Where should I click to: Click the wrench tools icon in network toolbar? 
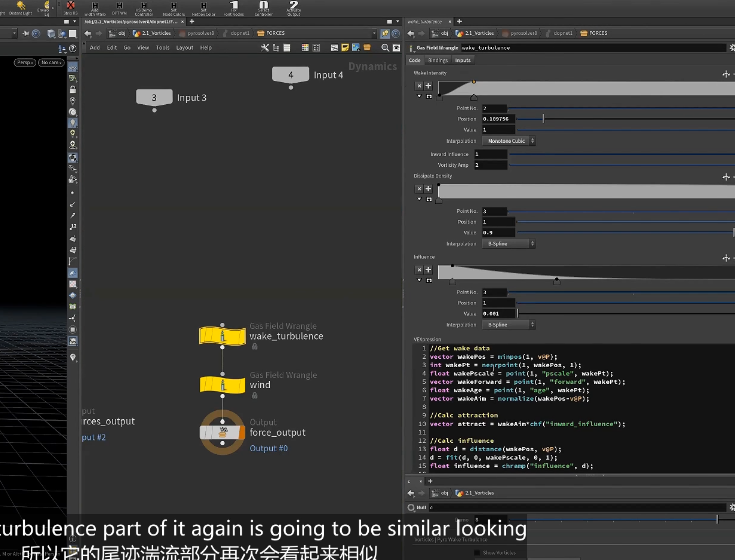tap(265, 48)
